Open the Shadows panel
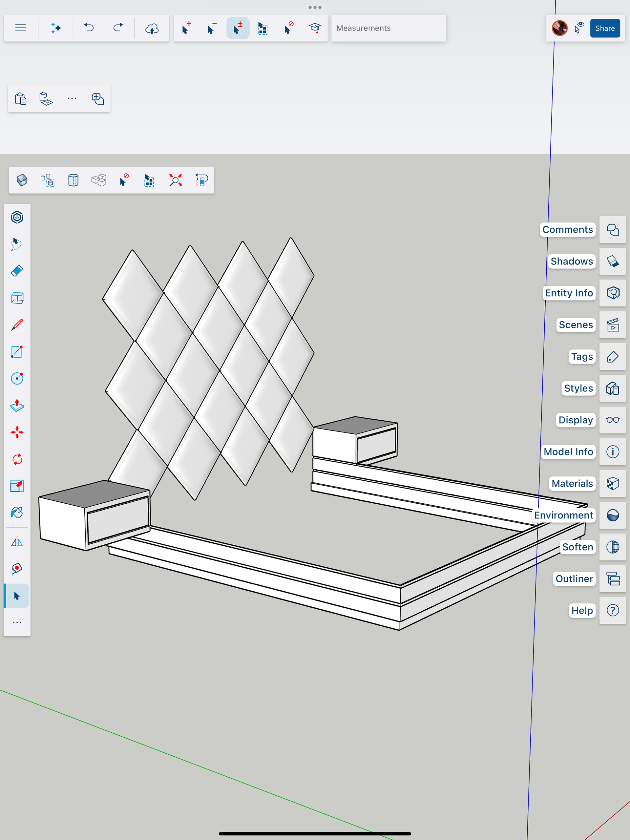Viewport: 630px width, 840px height. click(x=613, y=261)
